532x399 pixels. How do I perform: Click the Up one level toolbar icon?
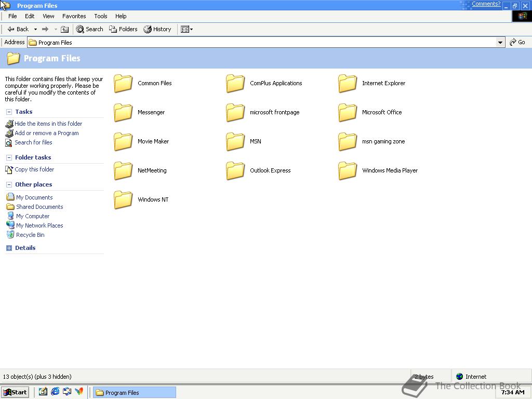(x=64, y=30)
